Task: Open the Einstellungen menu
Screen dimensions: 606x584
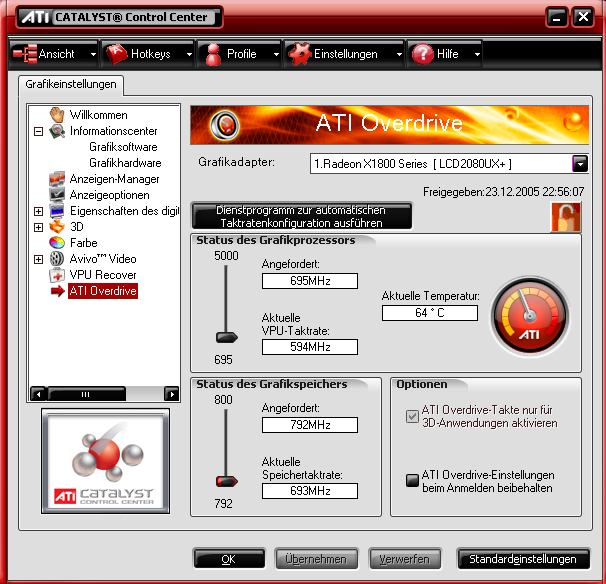Action: point(344,54)
